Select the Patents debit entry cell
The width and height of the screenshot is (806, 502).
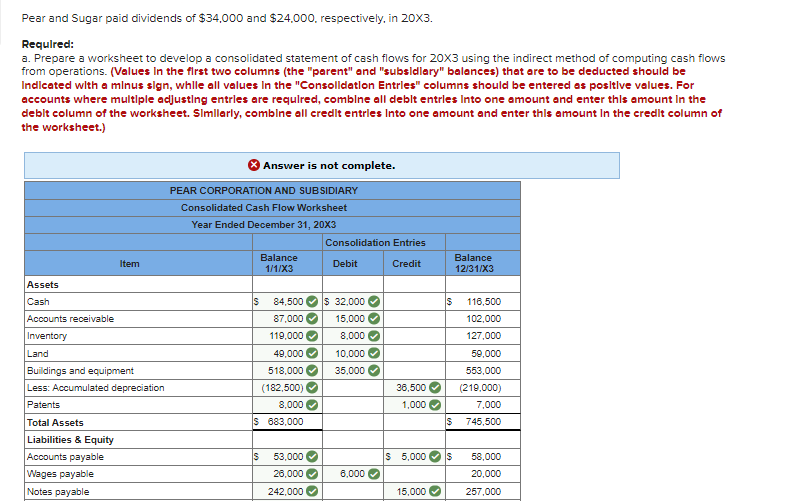pyautogui.click(x=353, y=405)
